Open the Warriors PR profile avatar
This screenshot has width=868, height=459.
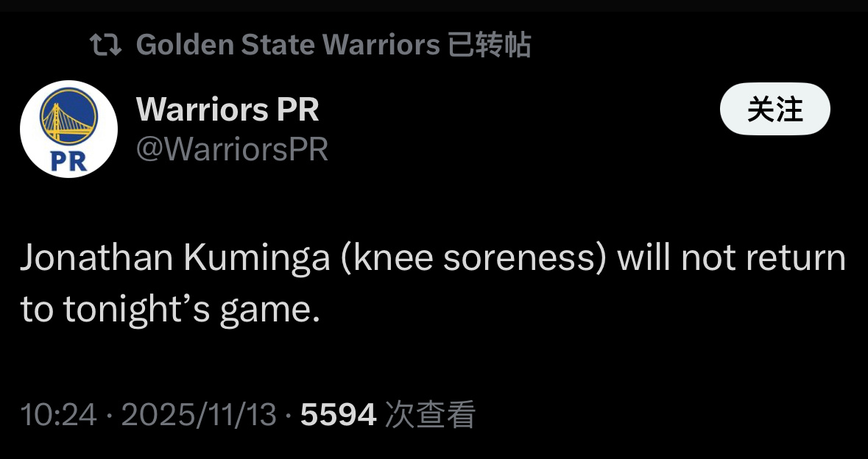[x=69, y=129]
